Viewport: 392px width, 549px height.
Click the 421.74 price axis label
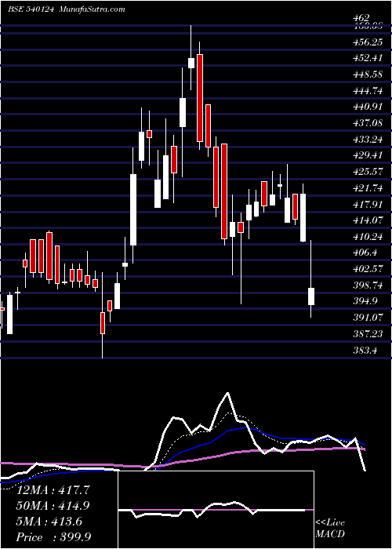pos(368,188)
